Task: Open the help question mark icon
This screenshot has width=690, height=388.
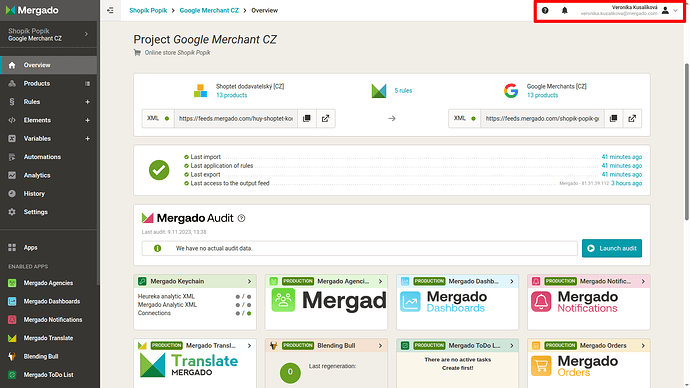Action: pos(545,10)
